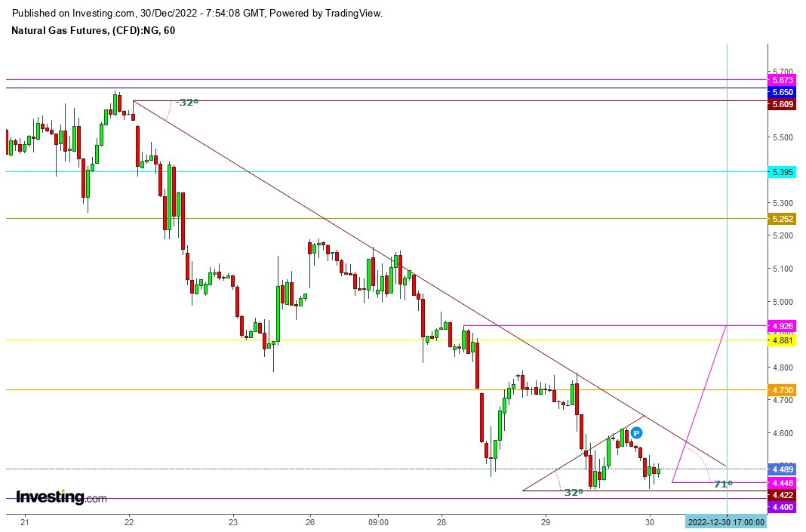This screenshot has height=532, width=806.
Task: Click the -32° angle annotation
Action: tap(186, 103)
